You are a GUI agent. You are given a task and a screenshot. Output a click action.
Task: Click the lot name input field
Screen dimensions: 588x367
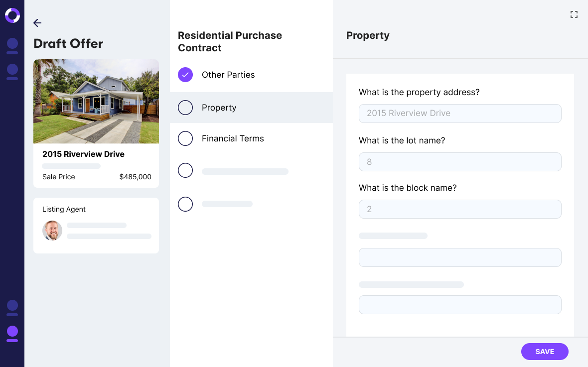(x=460, y=162)
